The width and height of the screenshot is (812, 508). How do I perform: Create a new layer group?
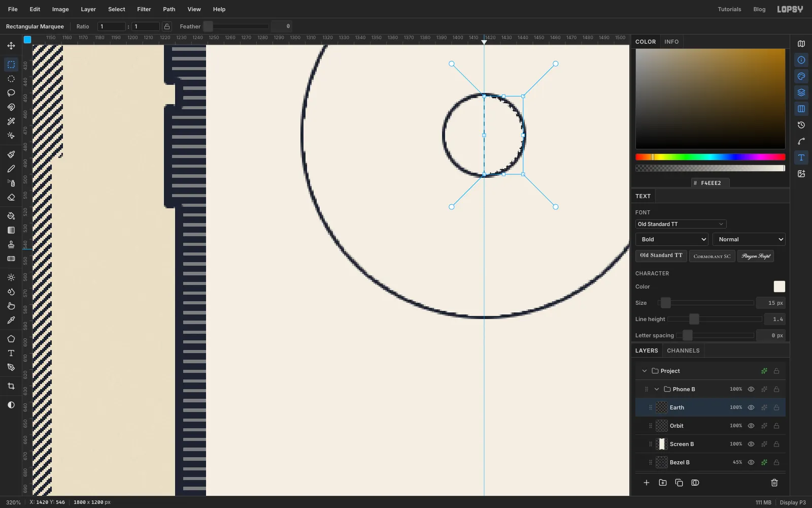click(x=663, y=483)
